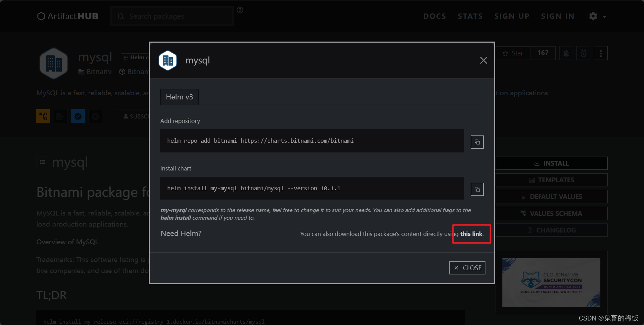Click the 'Install chart' label
This screenshot has height=325, width=644.
176,168
